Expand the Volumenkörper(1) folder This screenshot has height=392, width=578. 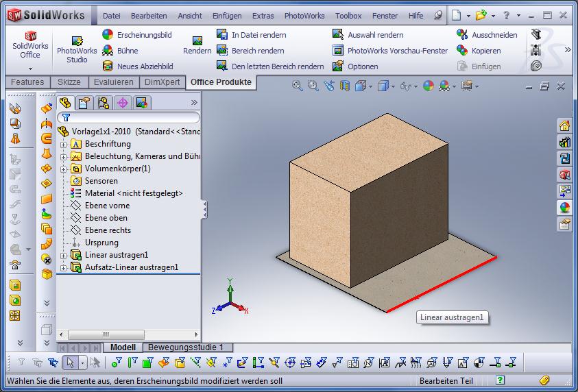pos(64,169)
